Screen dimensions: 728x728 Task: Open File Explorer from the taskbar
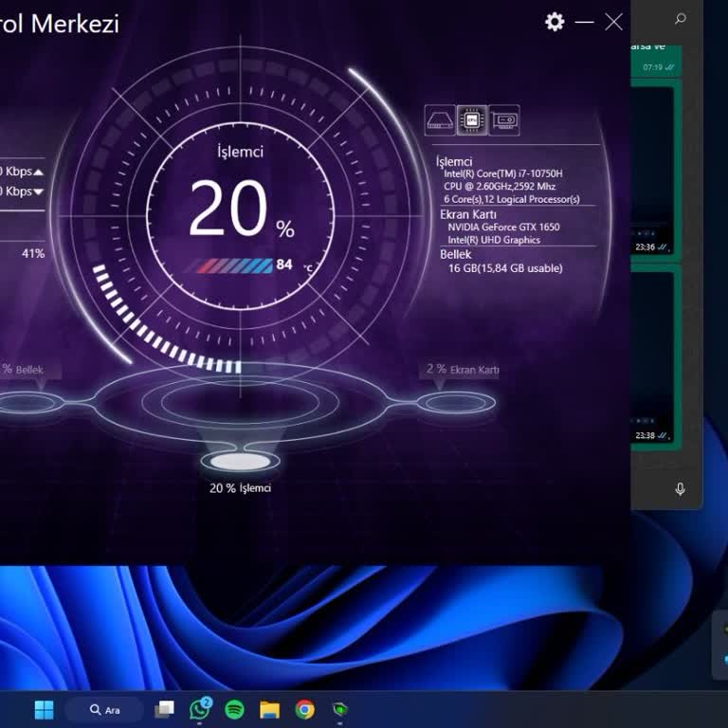point(269,709)
